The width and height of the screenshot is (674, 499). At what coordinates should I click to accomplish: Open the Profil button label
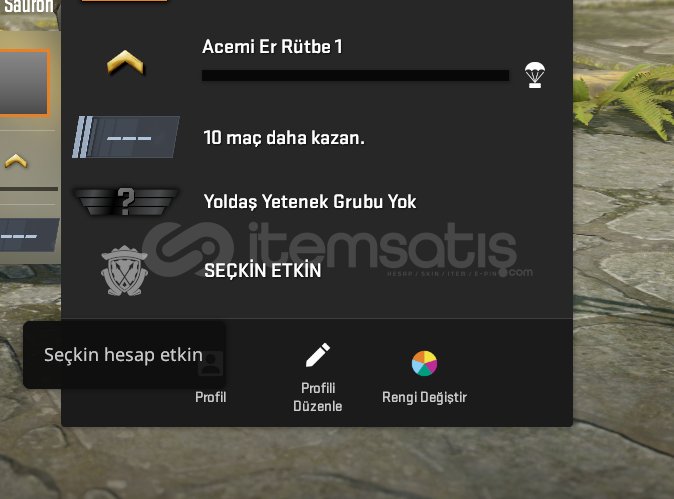click(x=211, y=397)
